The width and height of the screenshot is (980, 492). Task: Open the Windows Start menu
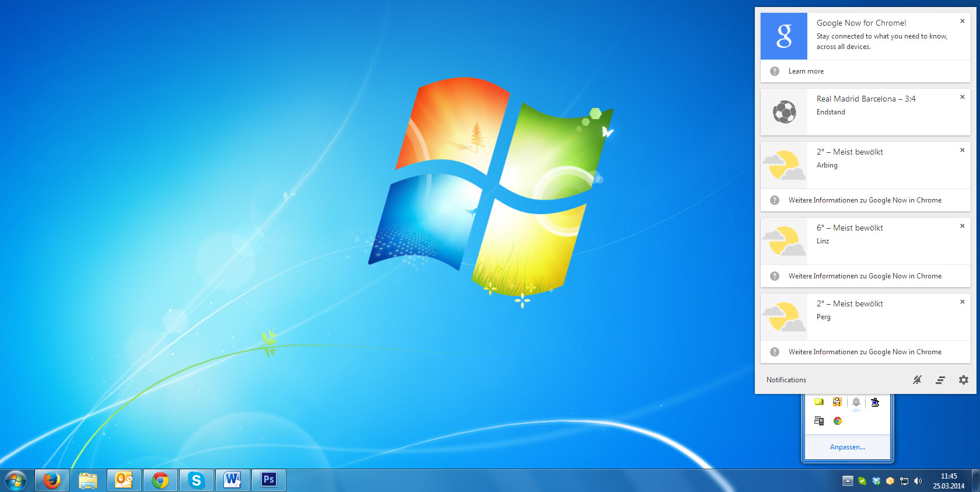(16, 480)
